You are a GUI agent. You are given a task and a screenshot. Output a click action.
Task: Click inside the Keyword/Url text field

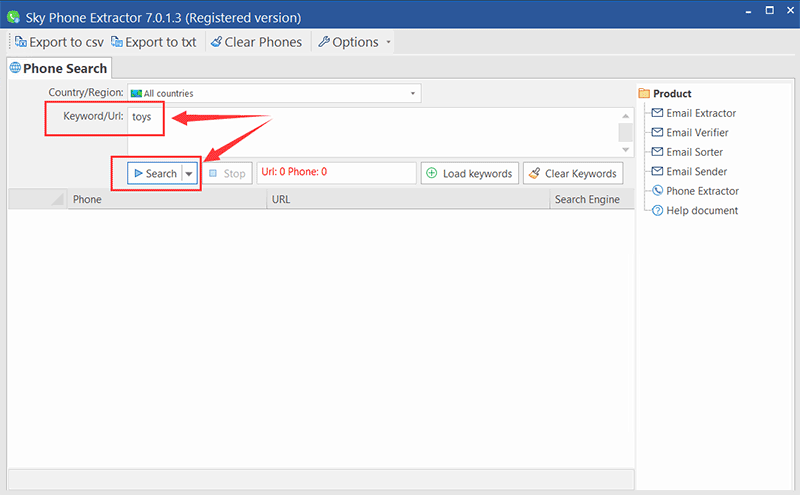(x=370, y=130)
